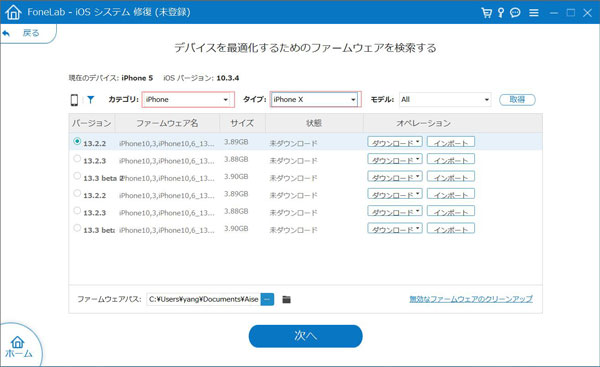Select the last 13.3 beta radio button
The height and width of the screenshot is (367, 600).
coord(77,228)
